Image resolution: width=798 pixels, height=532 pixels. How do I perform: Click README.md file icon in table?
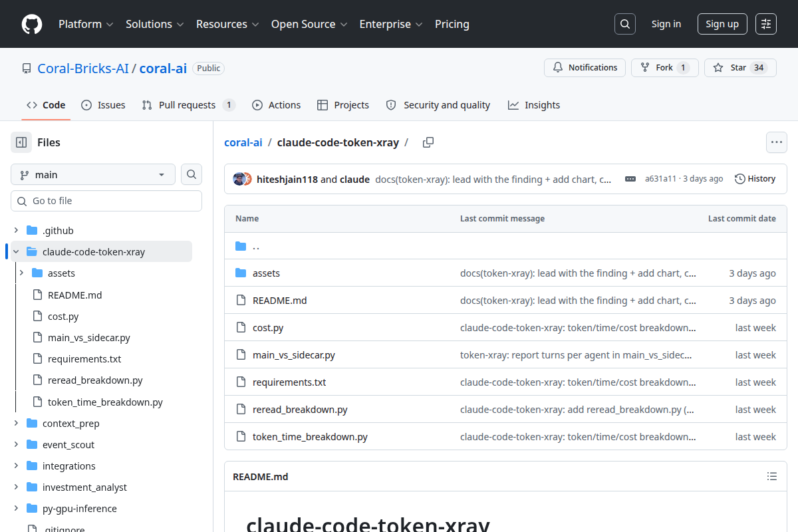(x=241, y=301)
